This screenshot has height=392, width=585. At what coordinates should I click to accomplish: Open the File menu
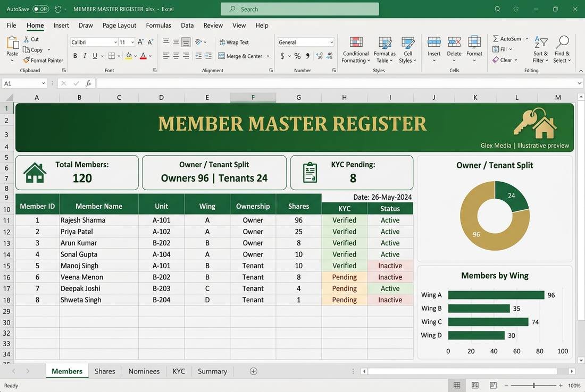pos(11,25)
